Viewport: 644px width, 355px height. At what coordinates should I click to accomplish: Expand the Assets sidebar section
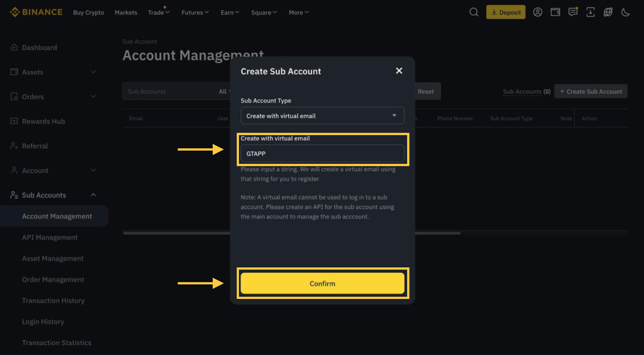[93, 72]
